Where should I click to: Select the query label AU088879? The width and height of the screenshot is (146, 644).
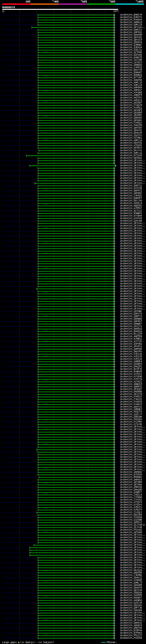click(x=8, y=8)
